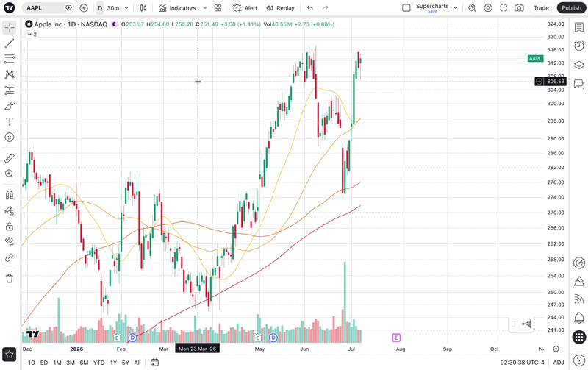588x370 pixels.
Task: Toggle fullscreen mode
Action: pos(503,8)
